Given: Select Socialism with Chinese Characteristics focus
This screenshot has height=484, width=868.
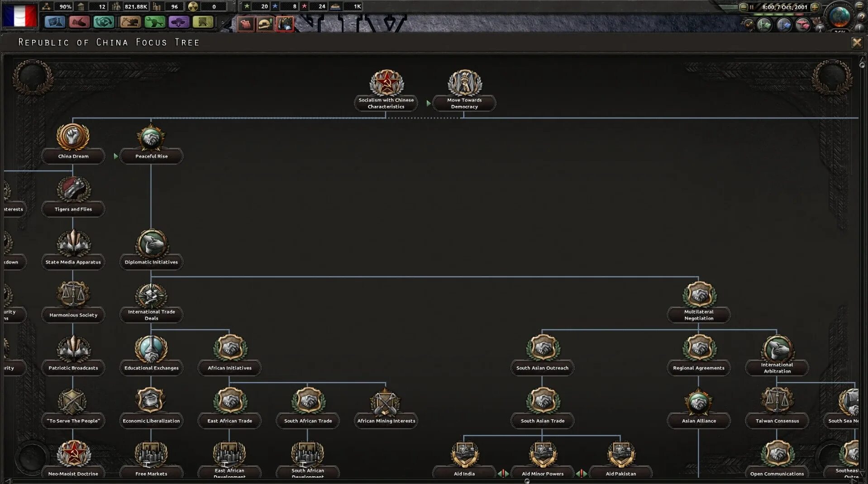Looking at the screenshot, I should tap(386, 90).
